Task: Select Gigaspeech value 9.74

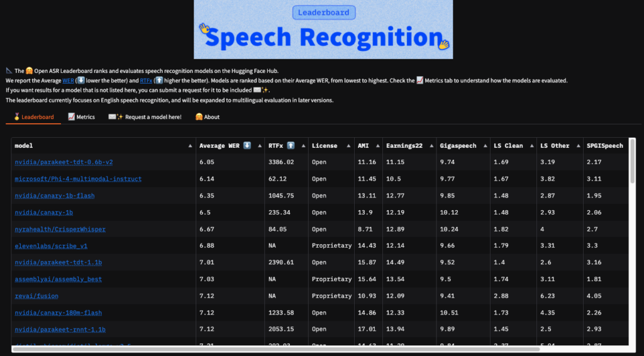Action: click(x=447, y=162)
